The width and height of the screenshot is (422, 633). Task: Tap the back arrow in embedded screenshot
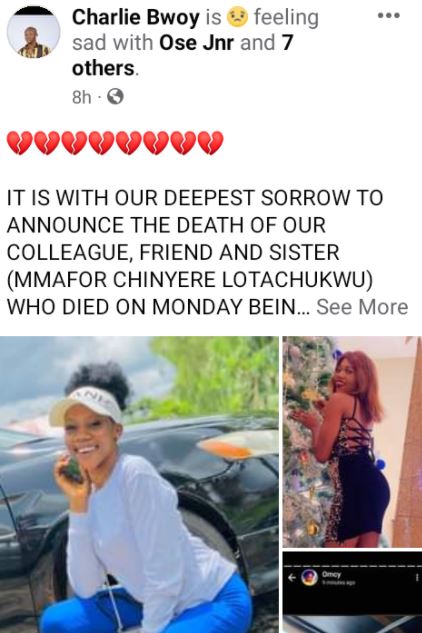pos(292,578)
